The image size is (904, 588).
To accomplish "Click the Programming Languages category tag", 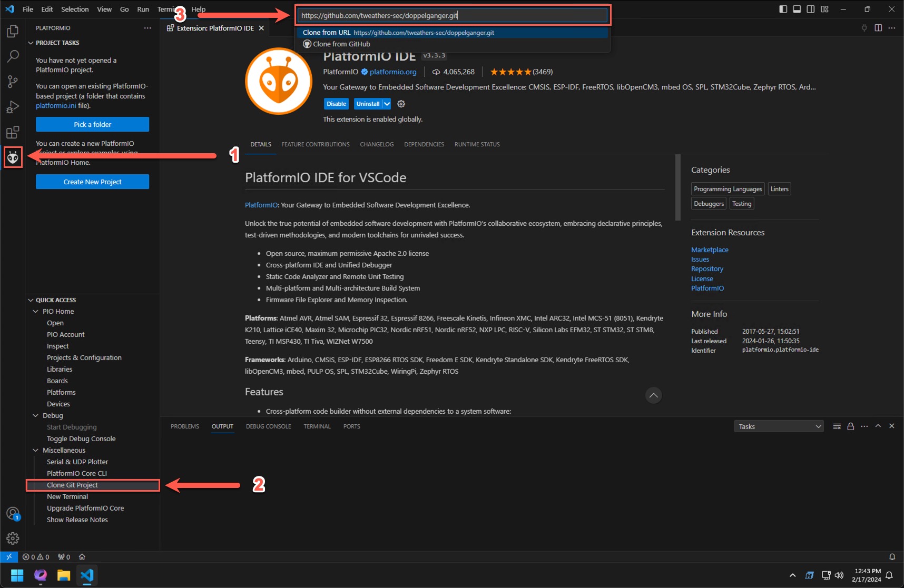I will click(x=728, y=189).
